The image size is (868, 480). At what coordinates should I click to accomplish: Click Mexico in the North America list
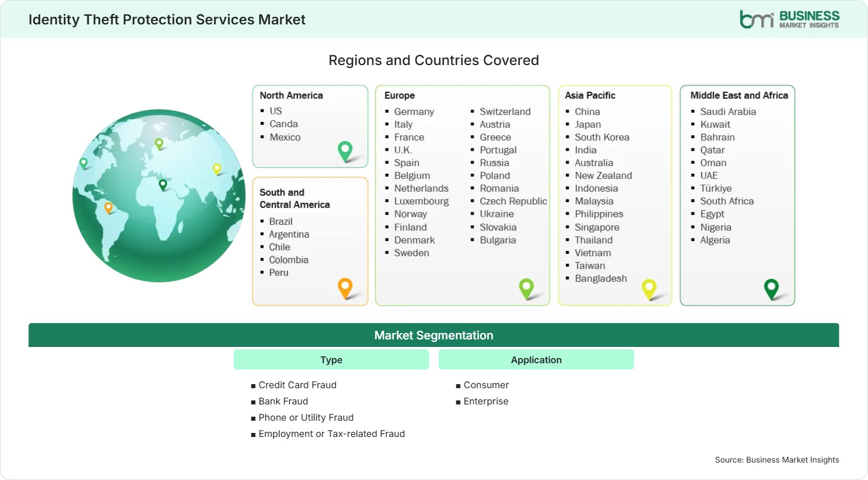coord(285,137)
